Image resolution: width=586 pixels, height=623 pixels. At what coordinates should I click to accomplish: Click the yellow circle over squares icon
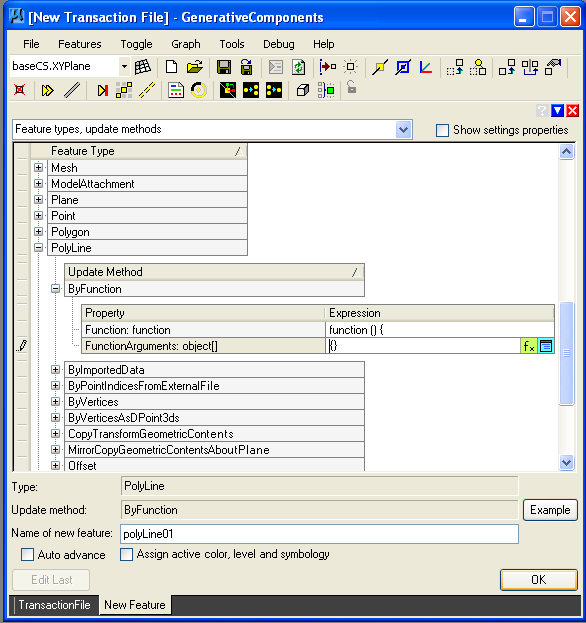478,67
